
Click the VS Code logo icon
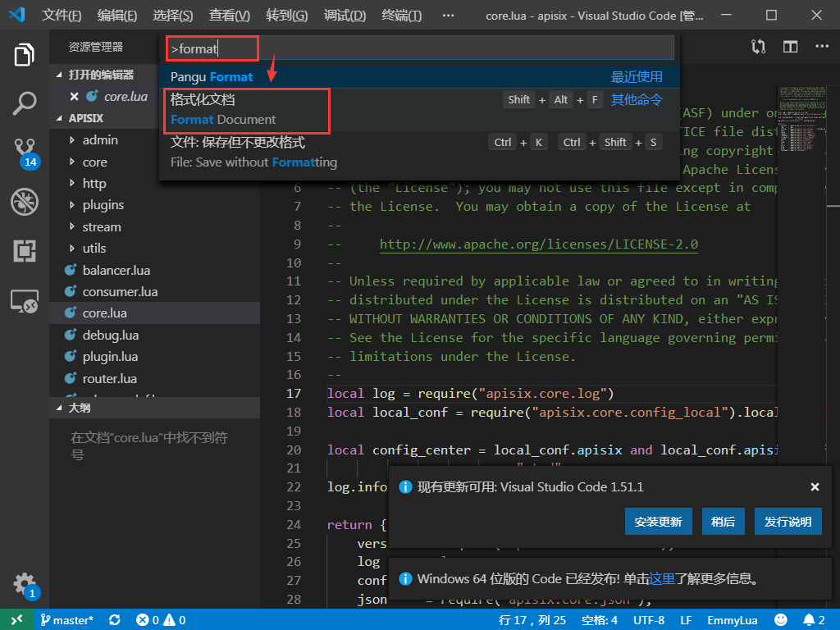coord(17,15)
